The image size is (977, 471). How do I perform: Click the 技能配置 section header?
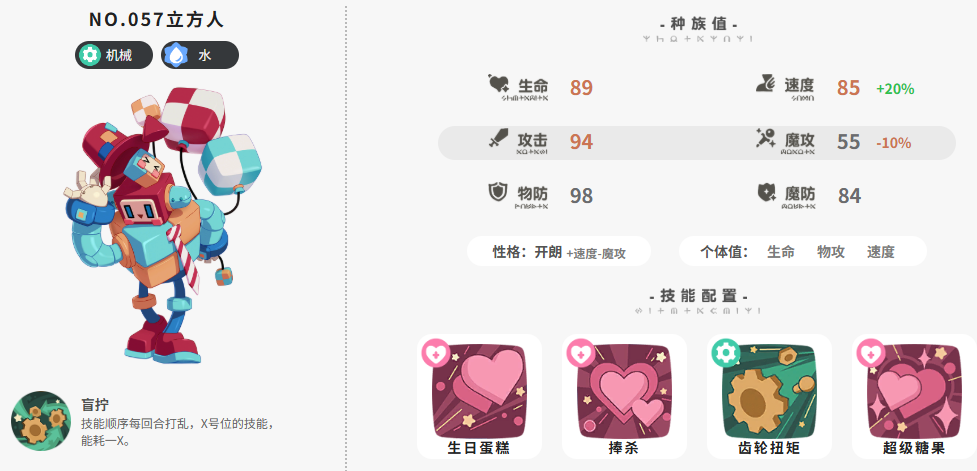pyautogui.click(x=698, y=296)
